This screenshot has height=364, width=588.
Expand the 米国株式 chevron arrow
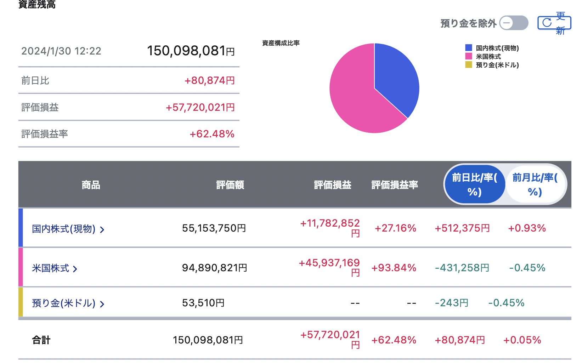(x=75, y=269)
